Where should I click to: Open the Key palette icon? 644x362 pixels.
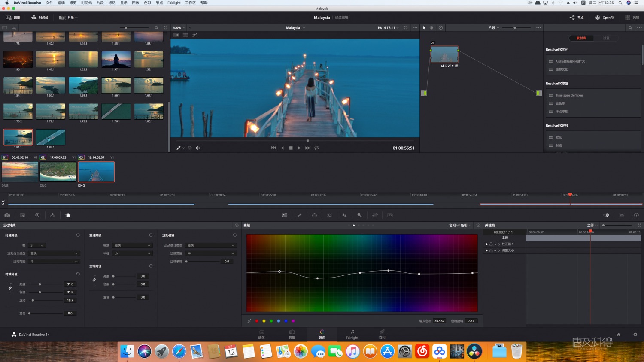pyautogui.click(x=359, y=215)
